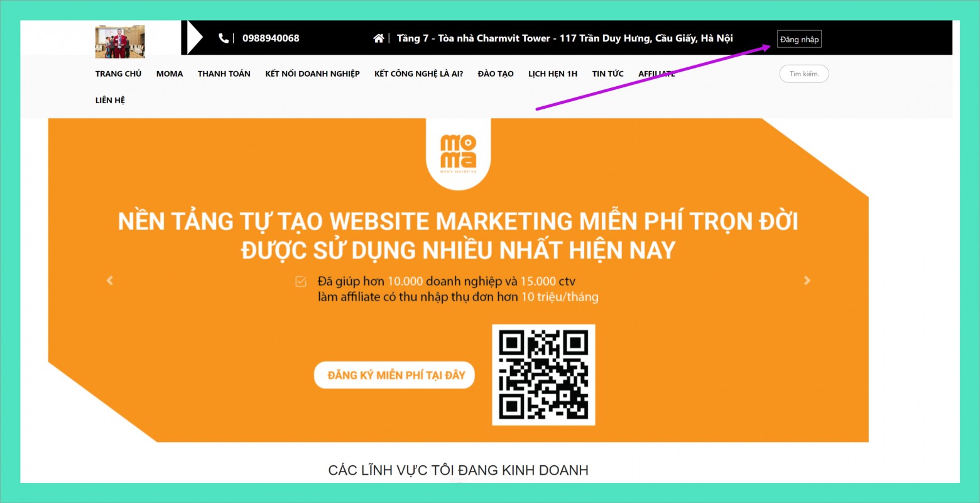The height and width of the screenshot is (503, 980).
Task: Advance to next slide with right arrow
Action: tap(807, 280)
